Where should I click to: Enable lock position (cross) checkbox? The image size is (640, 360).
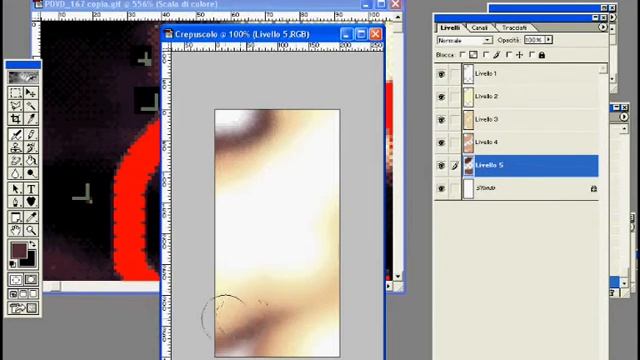pos(509,54)
